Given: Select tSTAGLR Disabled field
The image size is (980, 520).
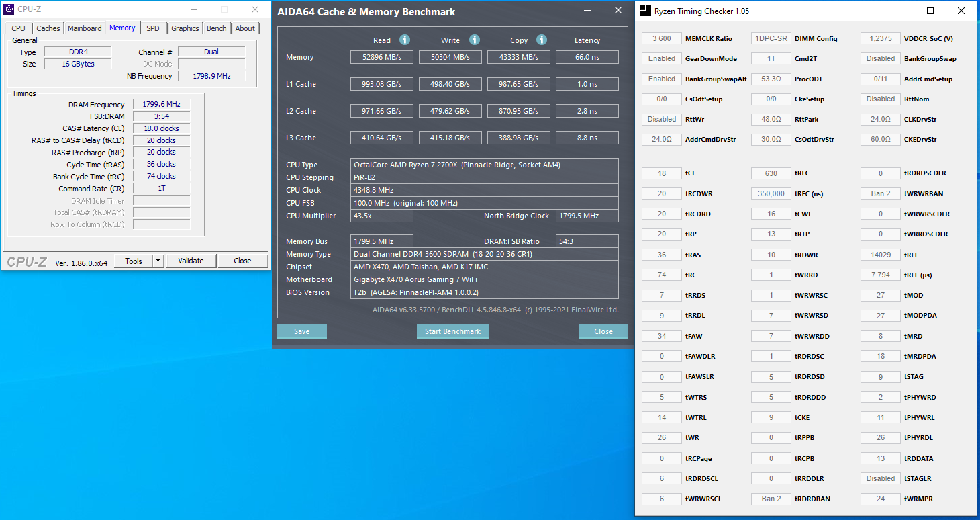Looking at the screenshot, I should pos(881,478).
